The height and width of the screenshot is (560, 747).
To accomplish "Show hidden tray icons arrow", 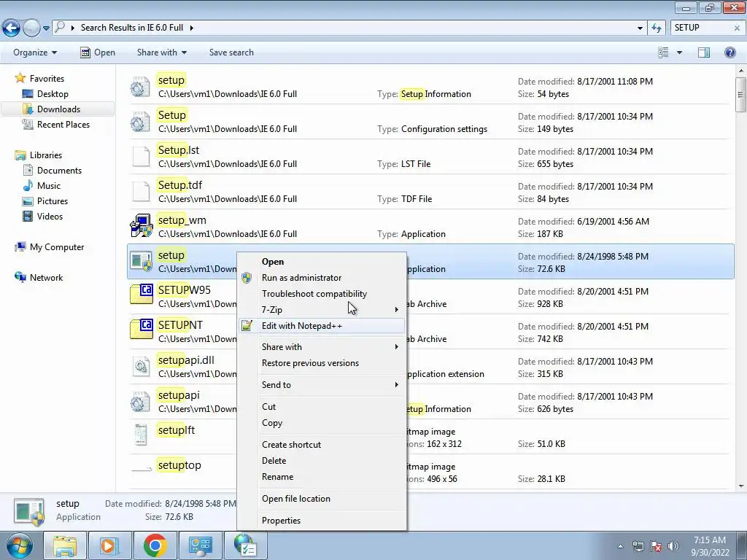I will (620, 546).
